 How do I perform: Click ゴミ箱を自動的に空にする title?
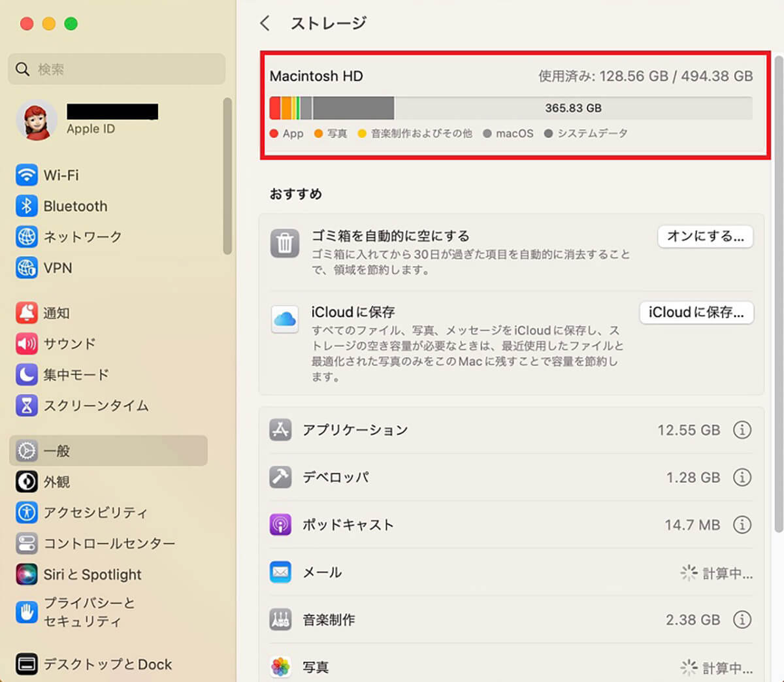391,236
